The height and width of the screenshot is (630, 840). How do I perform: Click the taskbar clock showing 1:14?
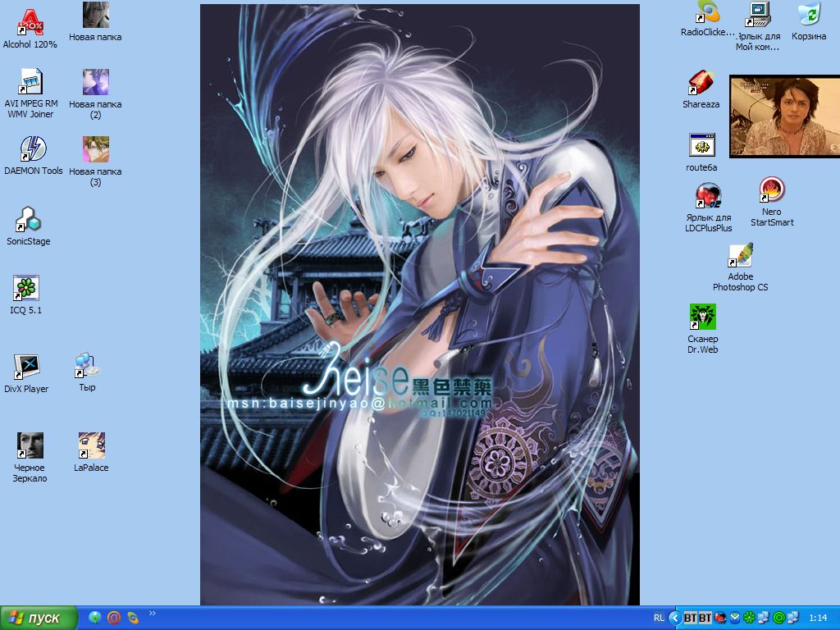click(x=818, y=619)
